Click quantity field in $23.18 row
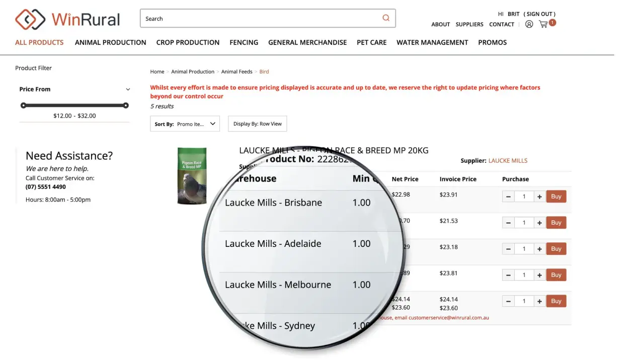644x362 pixels. click(x=524, y=249)
